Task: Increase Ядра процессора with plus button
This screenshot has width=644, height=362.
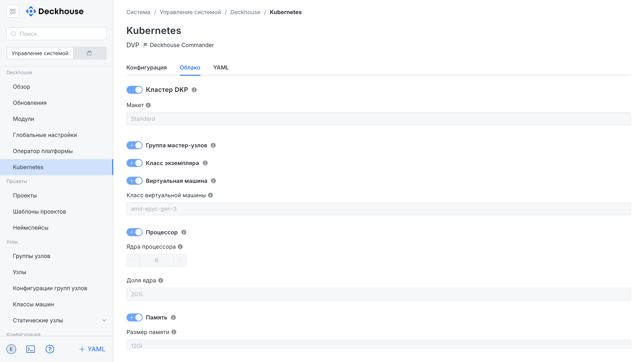Action: point(180,260)
